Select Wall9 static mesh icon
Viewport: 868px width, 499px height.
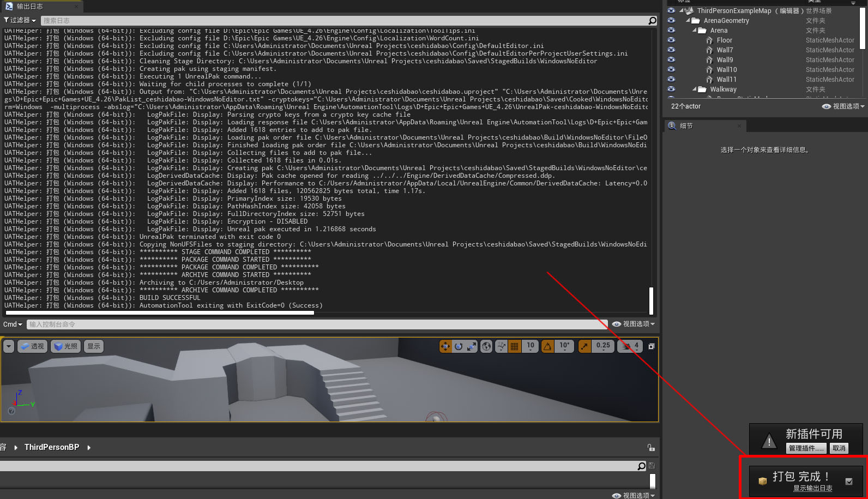(709, 59)
